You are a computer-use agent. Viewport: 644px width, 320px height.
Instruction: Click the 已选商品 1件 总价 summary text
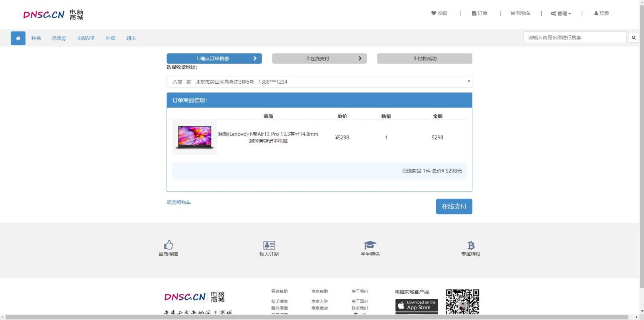tap(432, 171)
